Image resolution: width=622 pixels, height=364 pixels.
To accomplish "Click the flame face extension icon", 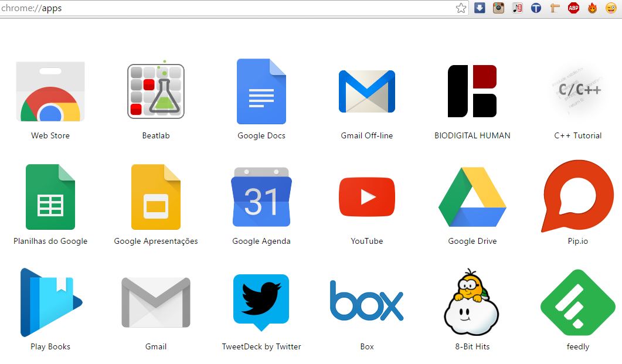I will 592,8.
